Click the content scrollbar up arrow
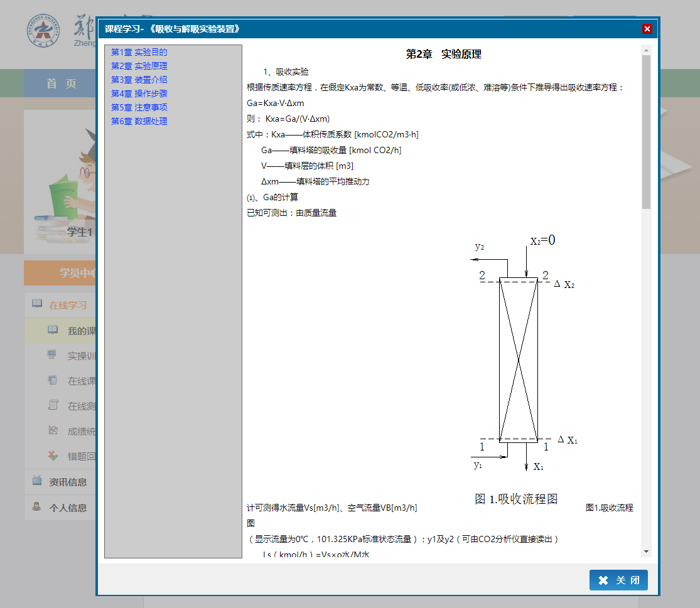The image size is (700, 608). [x=646, y=50]
